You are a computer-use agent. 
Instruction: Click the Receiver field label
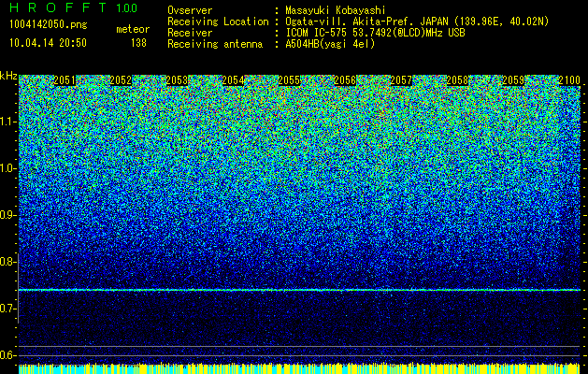[190, 33]
